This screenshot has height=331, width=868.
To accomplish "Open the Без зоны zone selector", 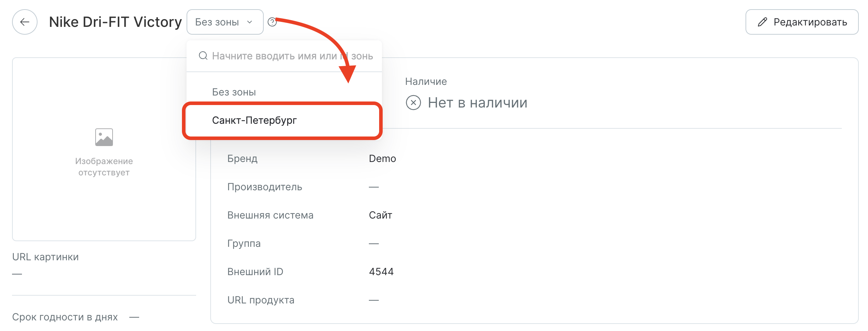I will pyautogui.click(x=225, y=22).
